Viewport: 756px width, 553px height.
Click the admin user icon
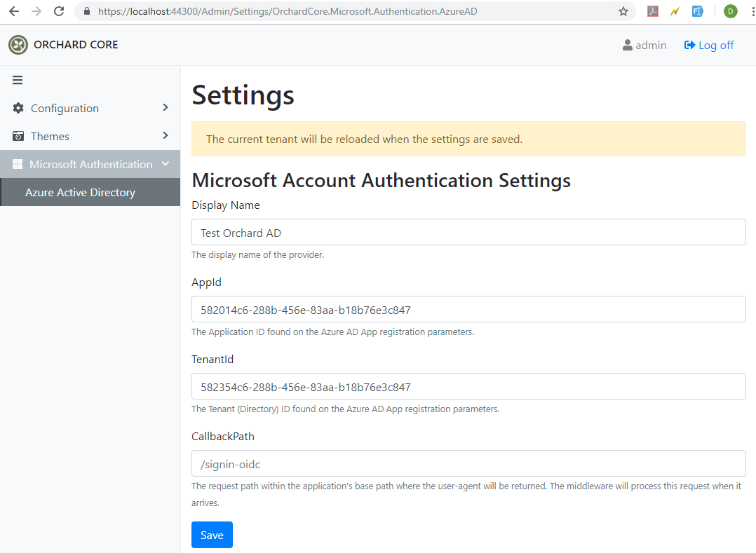tap(627, 45)
